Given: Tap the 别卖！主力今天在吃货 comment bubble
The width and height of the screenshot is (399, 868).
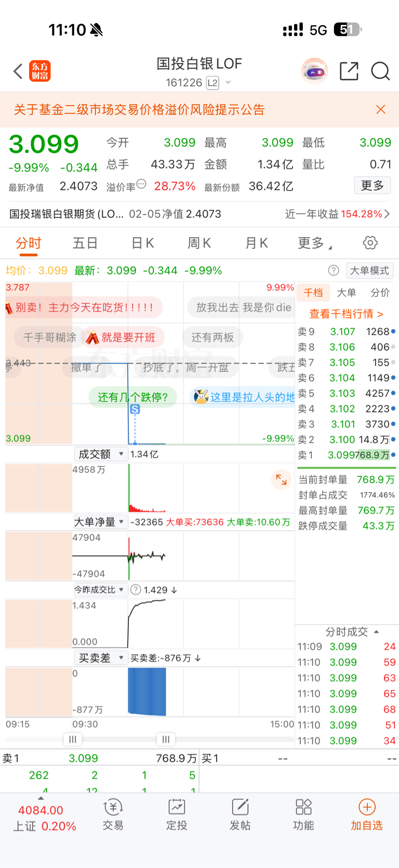Looking at the screenshot, I should [x=84, y=307].
